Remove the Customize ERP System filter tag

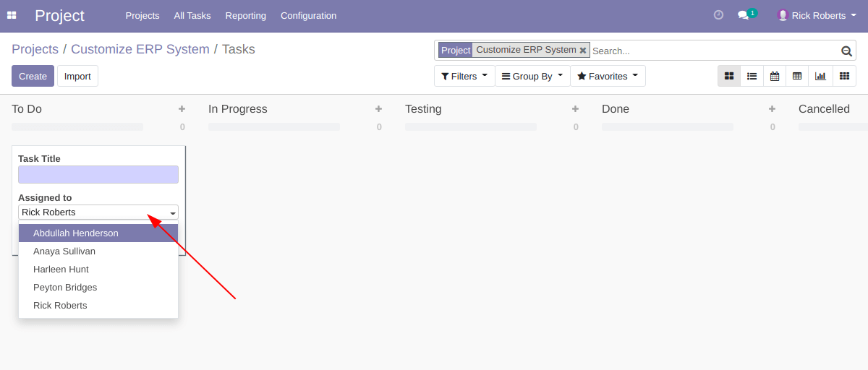click(583, 51)
